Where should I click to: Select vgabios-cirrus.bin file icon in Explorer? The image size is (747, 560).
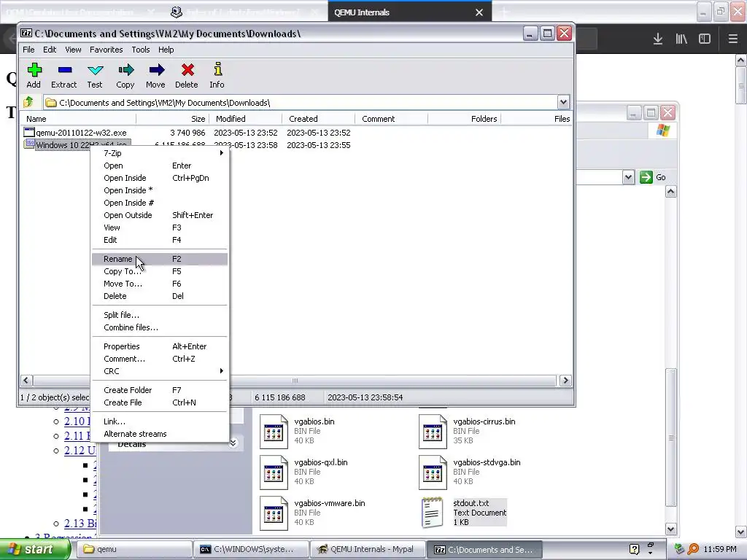pos(433,432)
